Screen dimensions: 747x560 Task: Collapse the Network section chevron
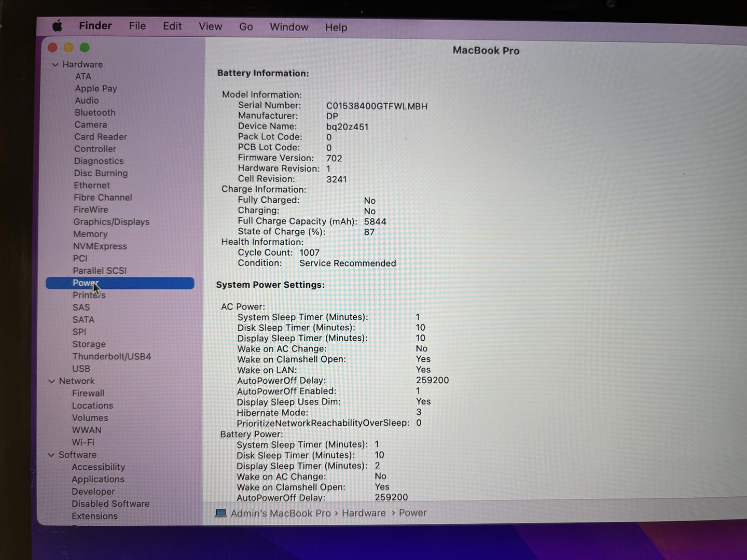(x=52, y=381)
